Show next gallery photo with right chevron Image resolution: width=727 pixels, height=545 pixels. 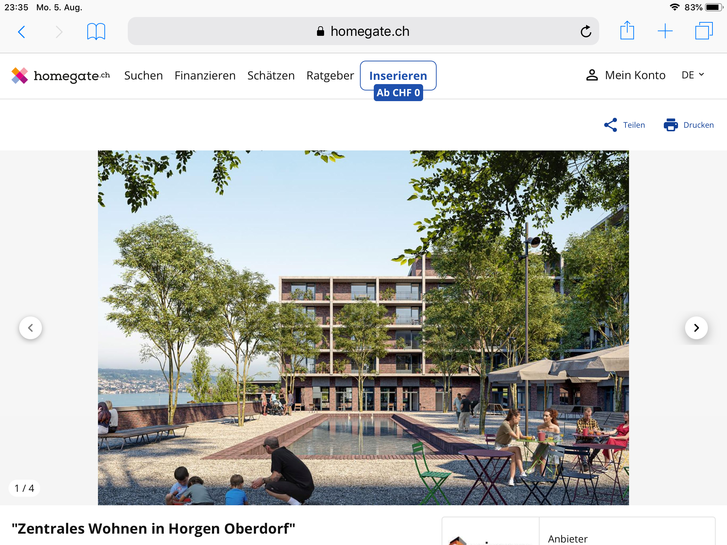pos(696,328)
